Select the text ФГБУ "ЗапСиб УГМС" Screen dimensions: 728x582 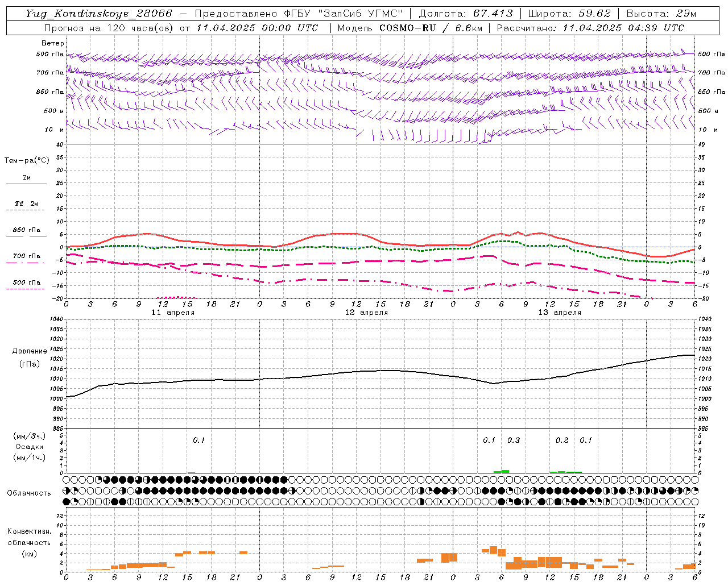click(x=343, y=14)
